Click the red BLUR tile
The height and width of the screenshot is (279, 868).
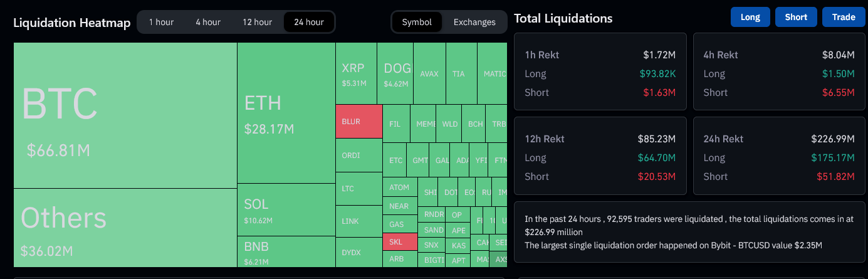358,122
